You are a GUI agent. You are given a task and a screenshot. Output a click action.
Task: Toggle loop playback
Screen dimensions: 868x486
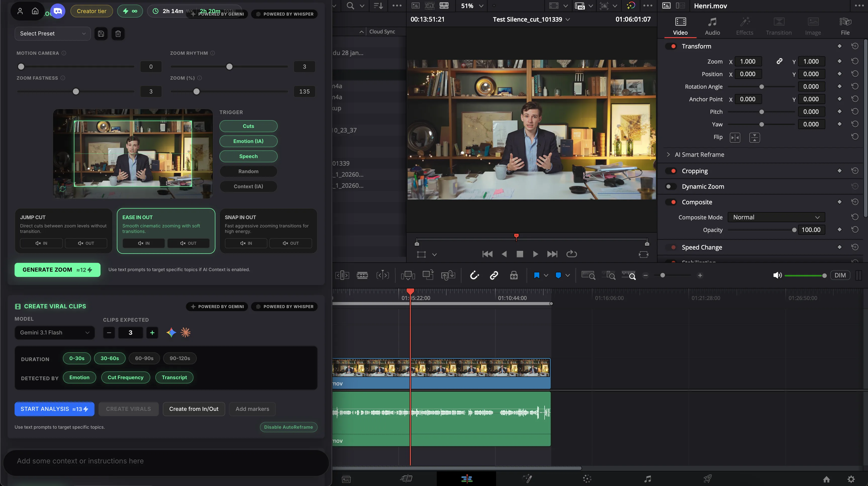point(571,254)
